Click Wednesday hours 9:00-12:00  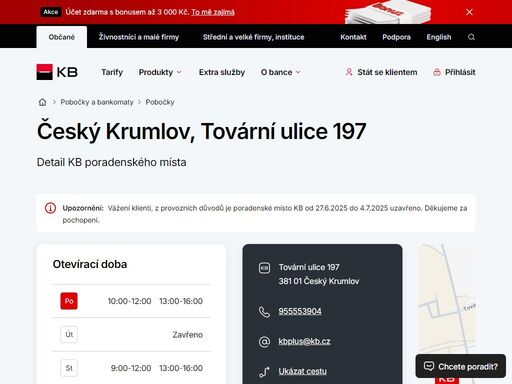coord(131,368)
